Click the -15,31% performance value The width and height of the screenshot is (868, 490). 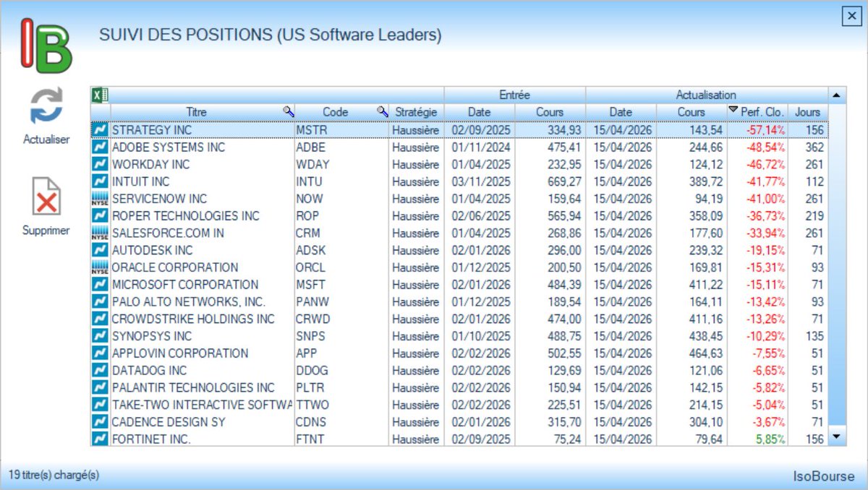click(766, 267)
